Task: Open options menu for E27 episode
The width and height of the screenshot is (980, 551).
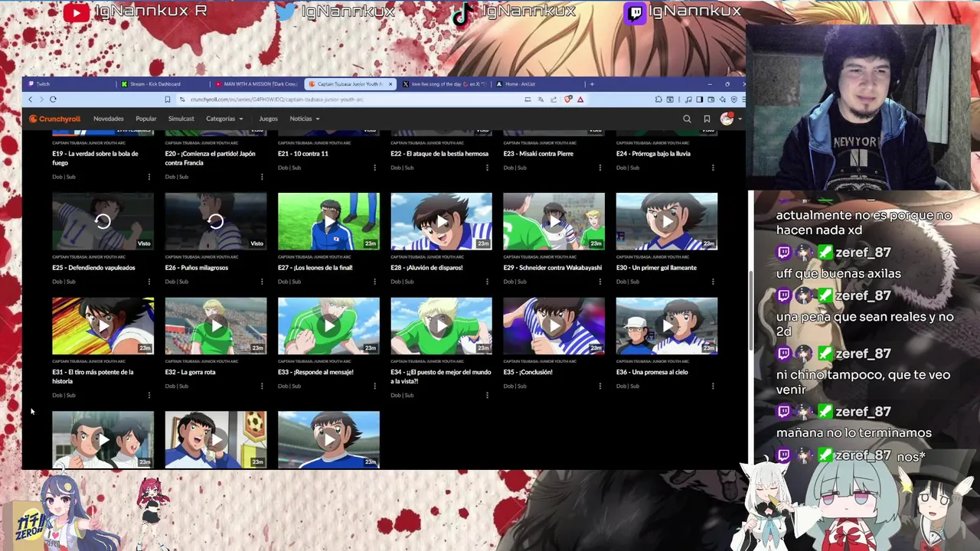Action: click(x=374, y=282)
